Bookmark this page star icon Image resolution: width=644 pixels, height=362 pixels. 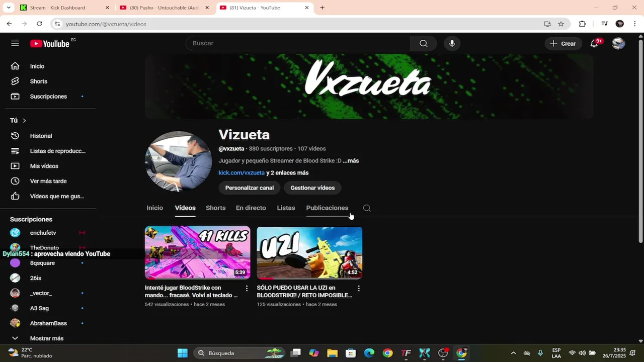coord(561,24)
